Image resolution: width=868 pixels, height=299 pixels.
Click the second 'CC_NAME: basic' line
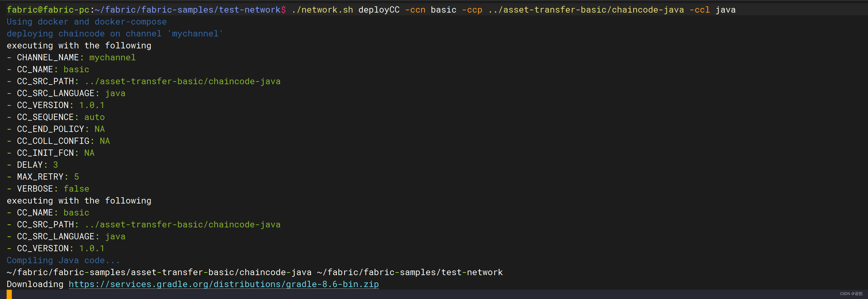(x=48, y=213)
